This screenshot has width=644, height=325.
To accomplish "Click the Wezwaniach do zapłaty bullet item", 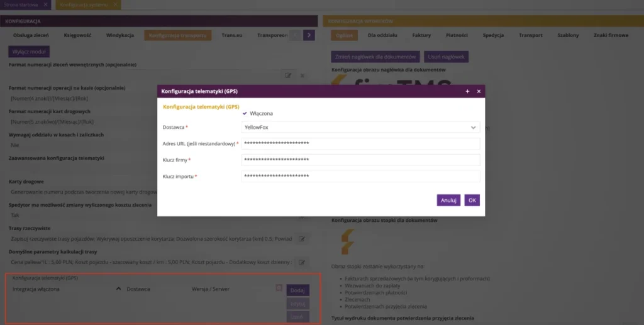I will [371, 285].
